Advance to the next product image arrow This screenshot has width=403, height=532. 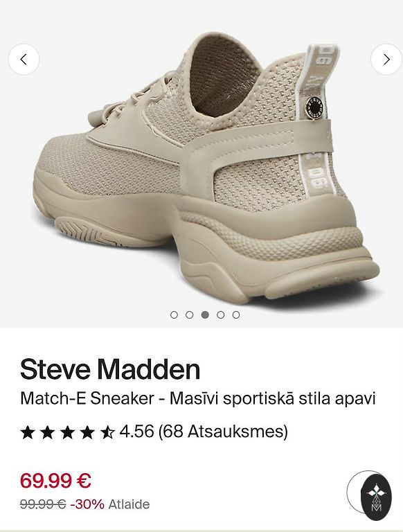click(x=386, y=60)
